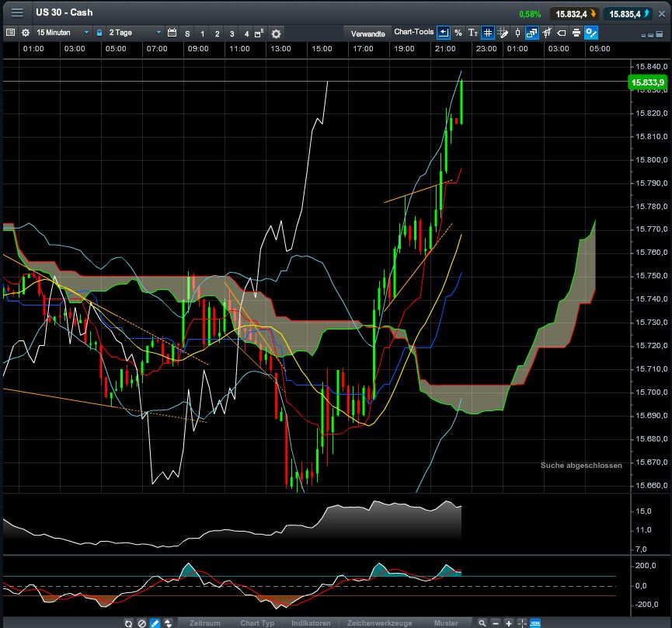Select the S layout preset
The image size is (672, 628).
[187, 33]
